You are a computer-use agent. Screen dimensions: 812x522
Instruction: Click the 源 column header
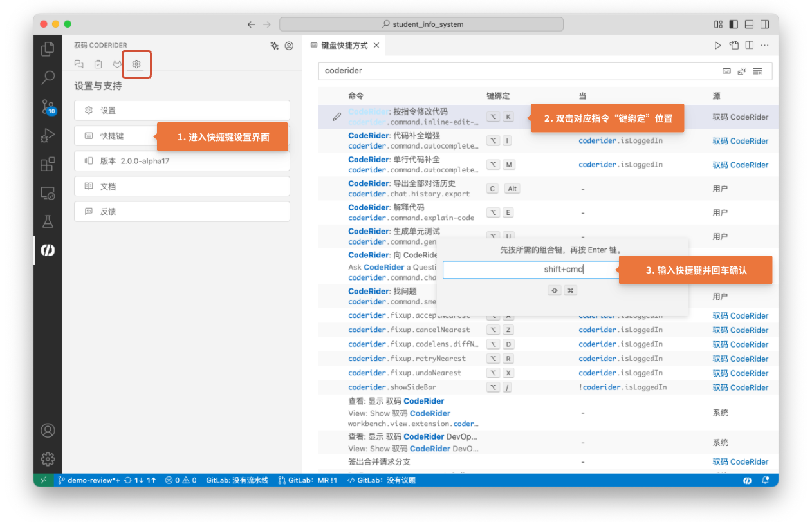[x=716, y=96]
